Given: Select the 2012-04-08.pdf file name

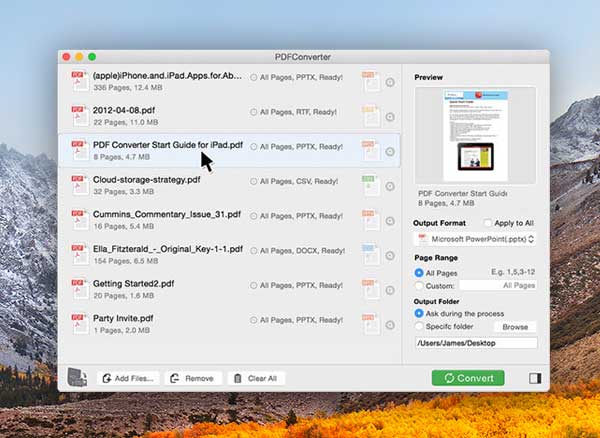Looking at the screenshot, I should [x=124, y=110].
